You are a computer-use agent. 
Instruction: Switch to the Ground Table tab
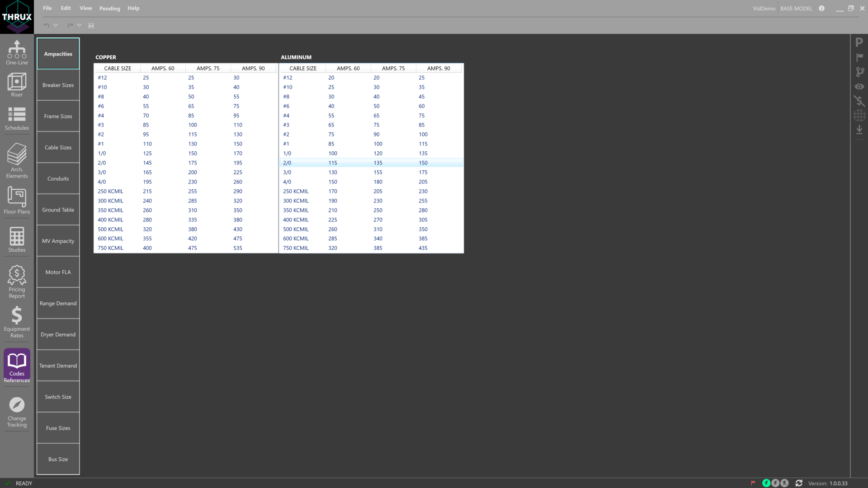[x=58, y=210]
